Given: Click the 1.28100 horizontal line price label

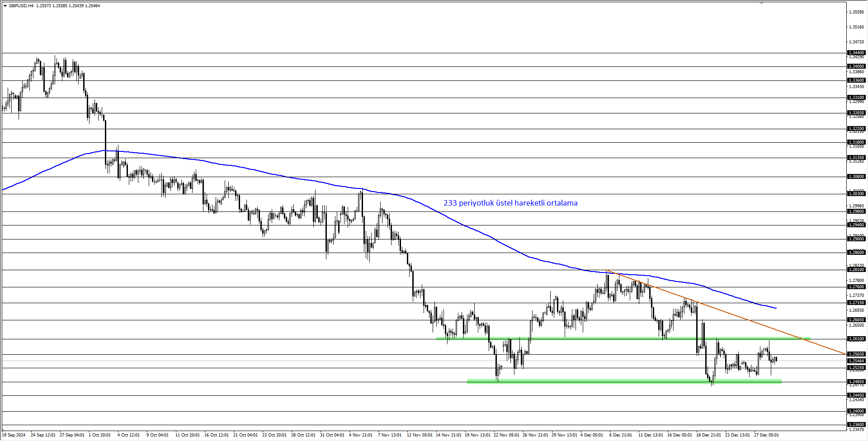Looking at the screenshot, I should 856,270.
